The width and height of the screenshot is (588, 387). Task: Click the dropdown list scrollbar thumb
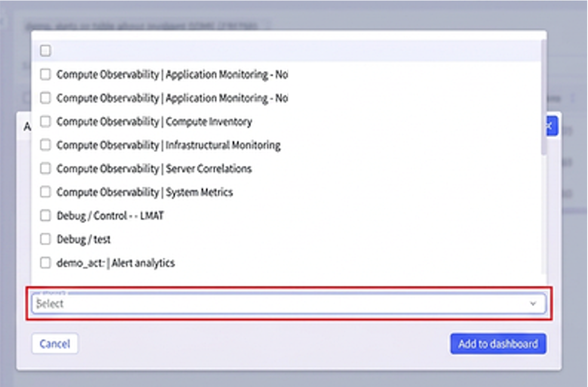[544, 98]
